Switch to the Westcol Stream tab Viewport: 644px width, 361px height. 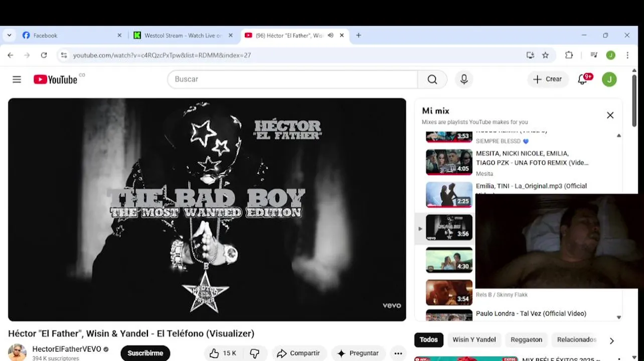click(183, 36)
